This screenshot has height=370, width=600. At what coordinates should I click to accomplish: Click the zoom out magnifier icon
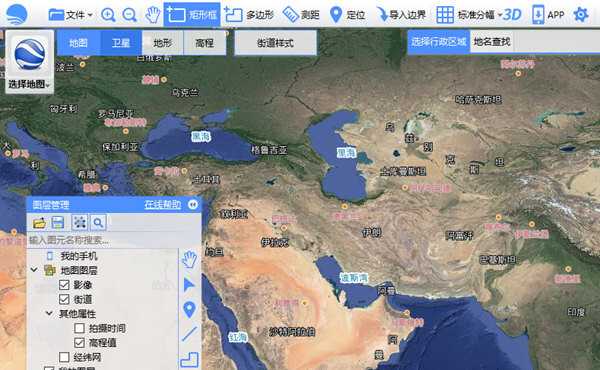pyautogui.click(x=129, y=15)
